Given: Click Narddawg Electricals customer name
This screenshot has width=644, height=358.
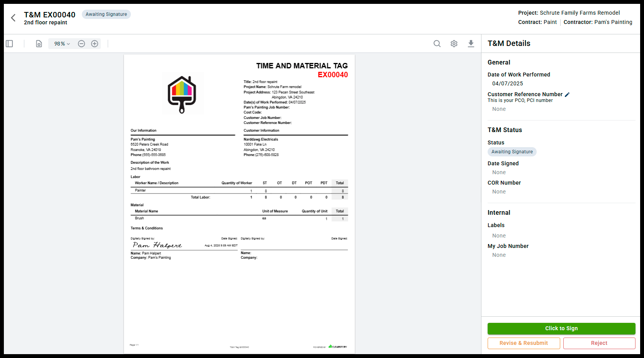Looking at the screenshot, I should (261, 139).
